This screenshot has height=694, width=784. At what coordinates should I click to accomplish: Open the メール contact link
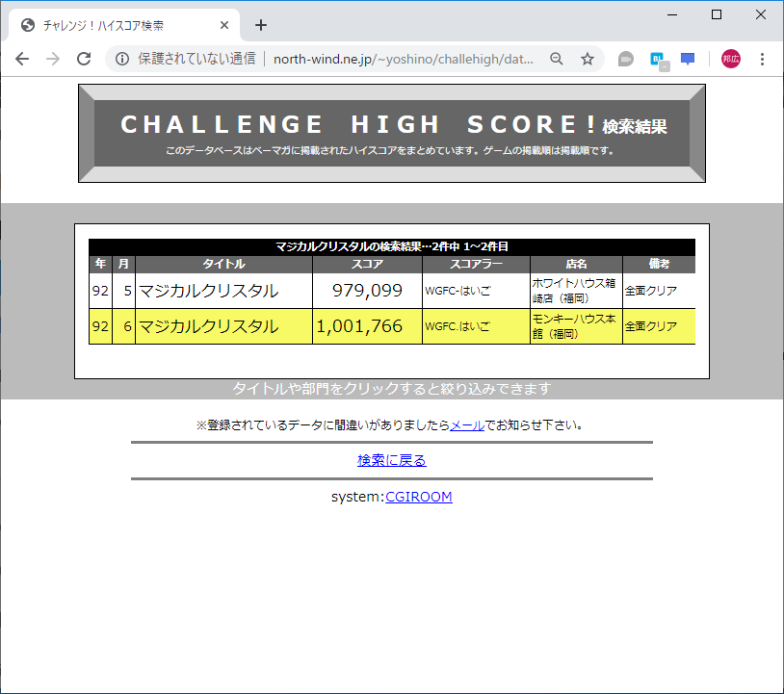point(467,424)
